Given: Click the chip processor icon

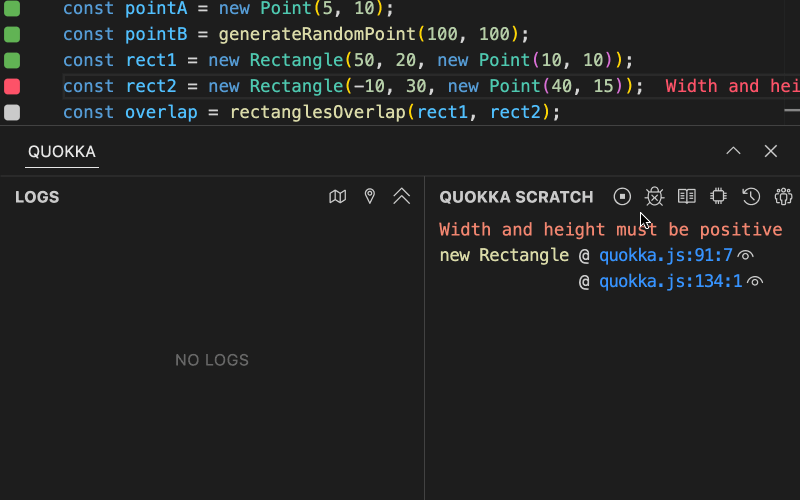Looking at the screenshot, I should coord(718,196).
